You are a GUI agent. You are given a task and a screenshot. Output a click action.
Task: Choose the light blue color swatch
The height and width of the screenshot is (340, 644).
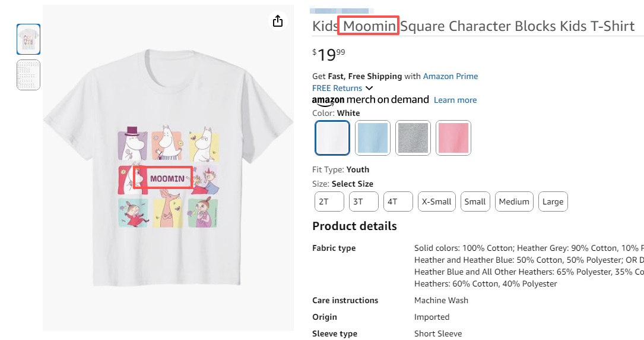(373, 138)
